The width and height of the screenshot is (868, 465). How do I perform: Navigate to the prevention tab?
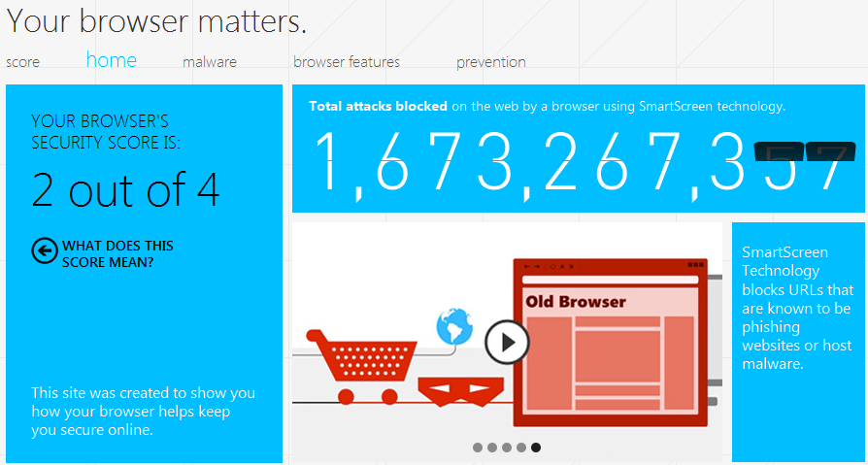click(x=491, y=62)
